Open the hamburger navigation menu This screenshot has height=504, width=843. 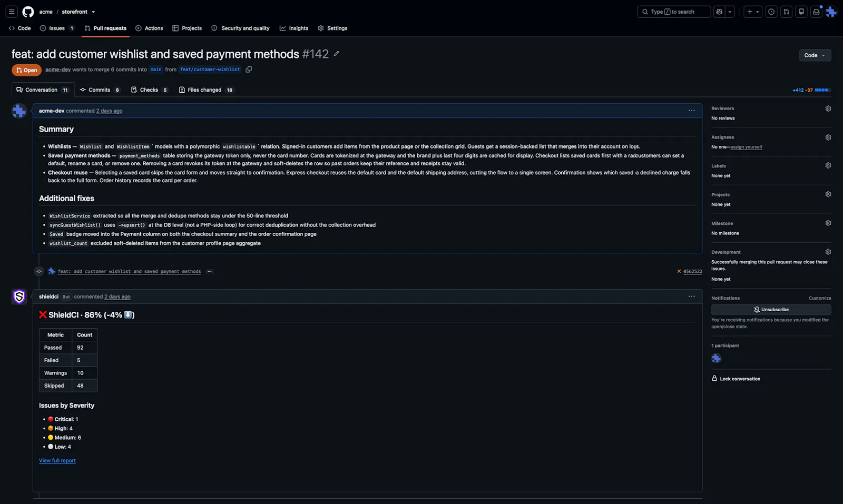(12, 12)
